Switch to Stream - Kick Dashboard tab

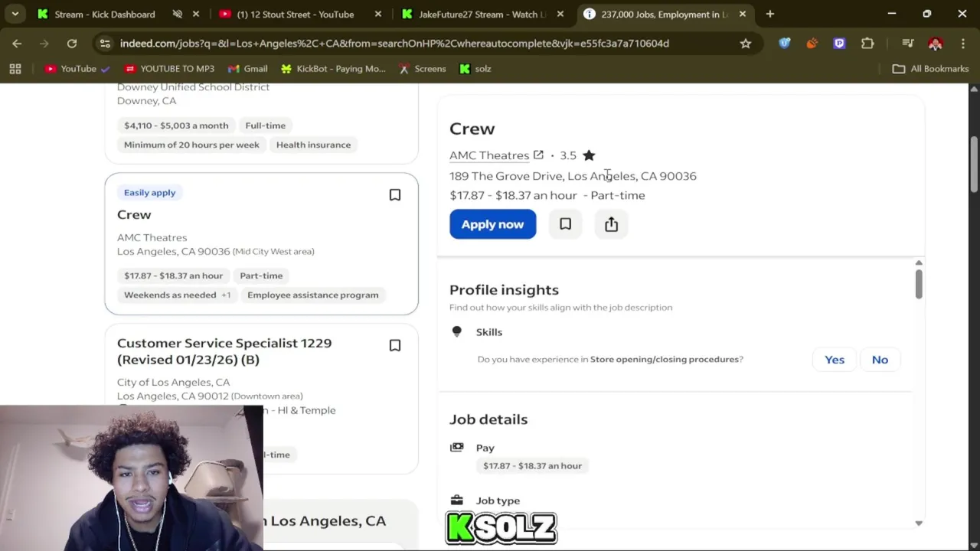click(x=105, y=14)
